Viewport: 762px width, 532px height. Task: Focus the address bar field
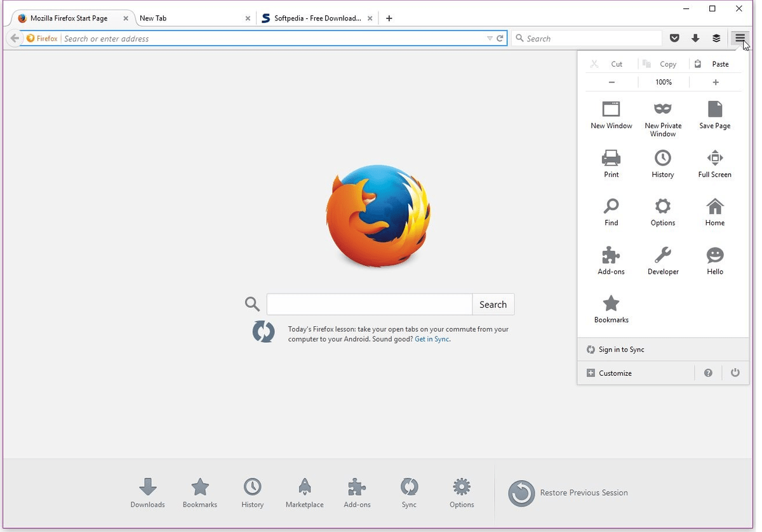coord(273,39)
